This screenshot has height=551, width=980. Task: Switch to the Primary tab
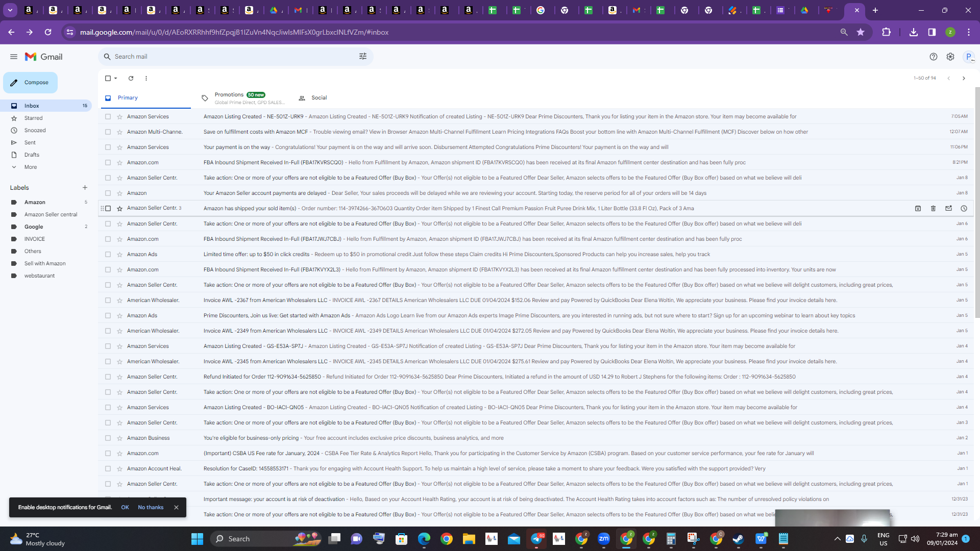point(146,98)
